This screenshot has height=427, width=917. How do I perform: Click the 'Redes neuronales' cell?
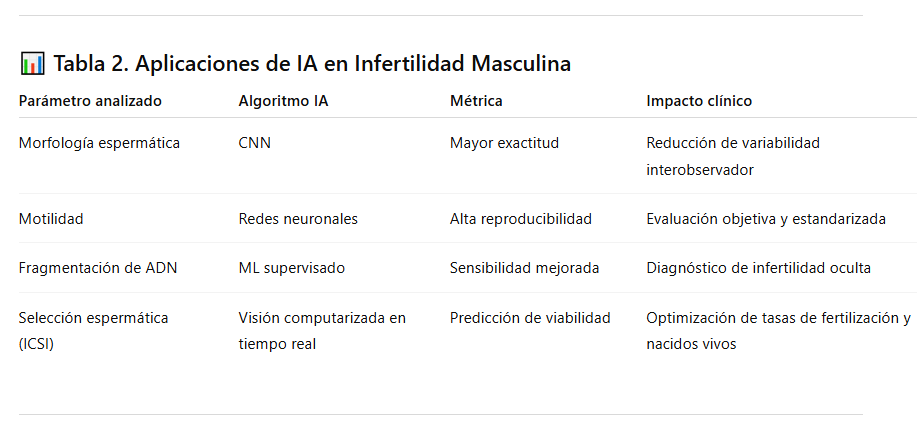[x=297, y=219]
